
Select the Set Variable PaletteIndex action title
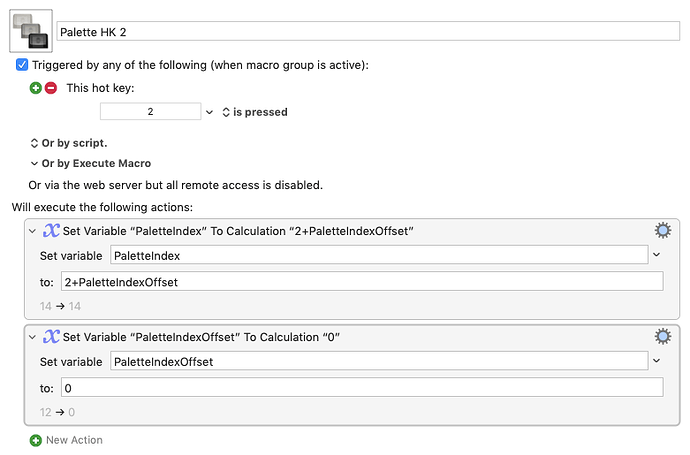point(238,231)
